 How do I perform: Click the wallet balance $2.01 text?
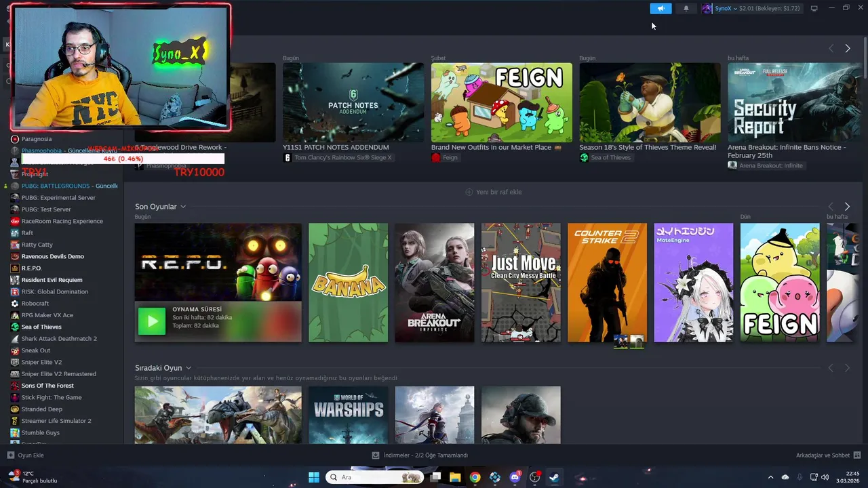point(747,8)
